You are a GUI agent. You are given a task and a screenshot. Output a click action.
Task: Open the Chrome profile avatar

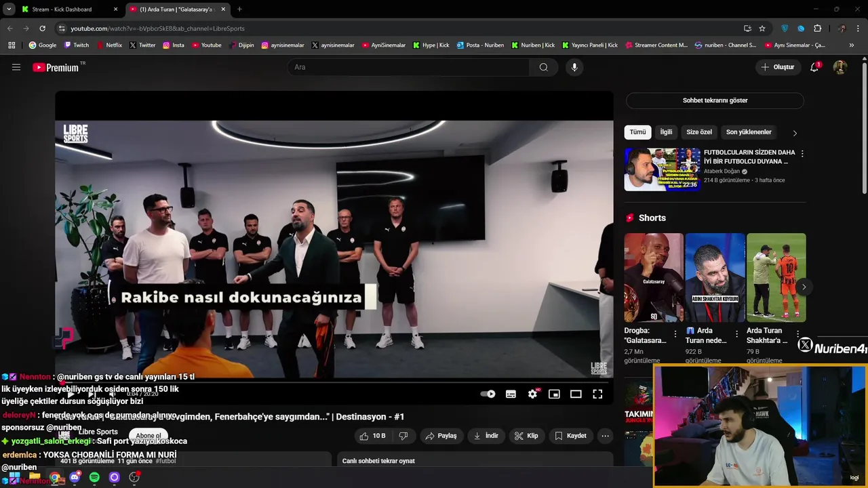click(x=842, y=28)
